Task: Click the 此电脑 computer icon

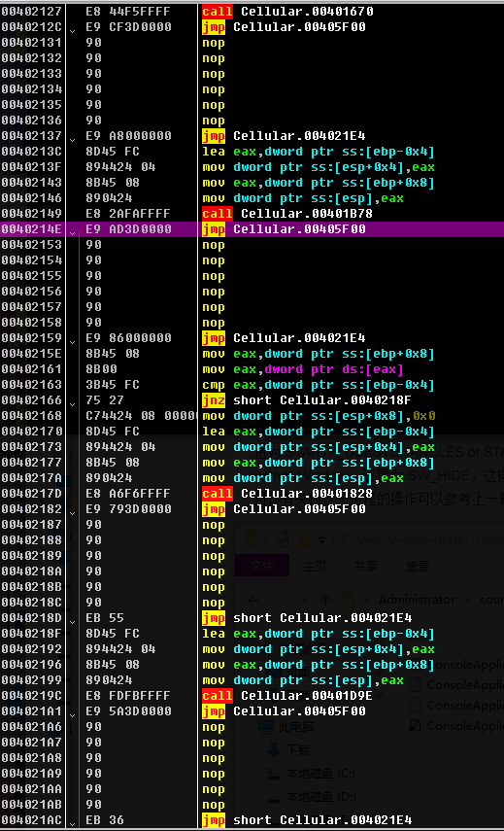Action: tap(268, 726)
